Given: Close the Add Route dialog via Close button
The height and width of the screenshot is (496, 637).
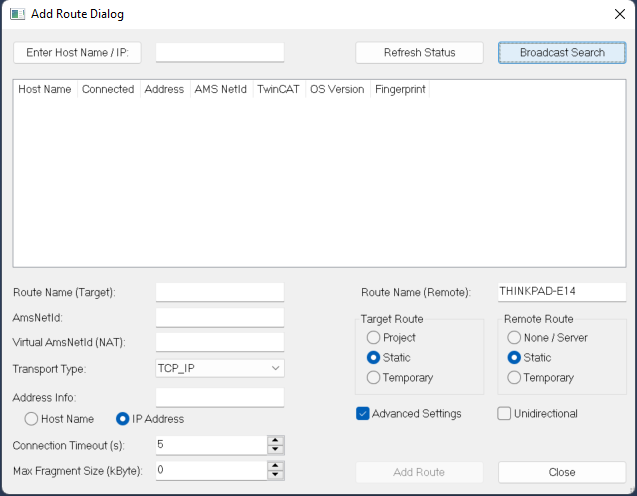Looking at the screenshot, I should pos(561,472).
